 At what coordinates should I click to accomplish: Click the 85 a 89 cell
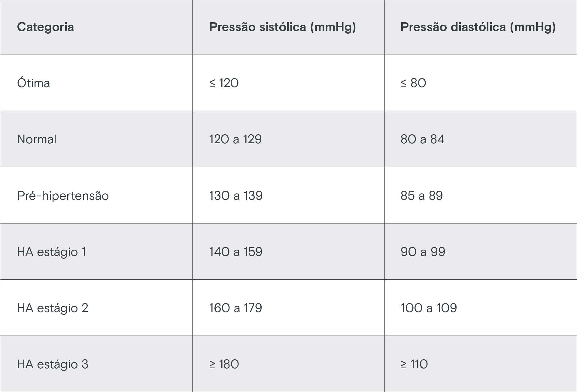(x=421, y=196)
